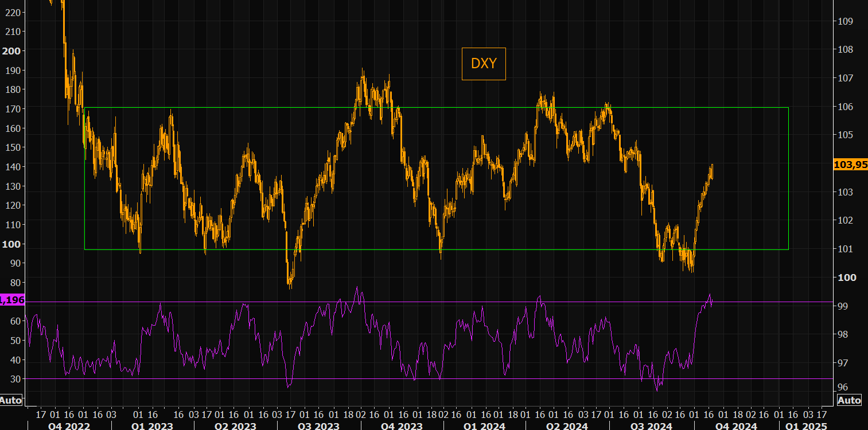The image size is (868, 430).
Task: Select the DXY label box
Action: 484,64
